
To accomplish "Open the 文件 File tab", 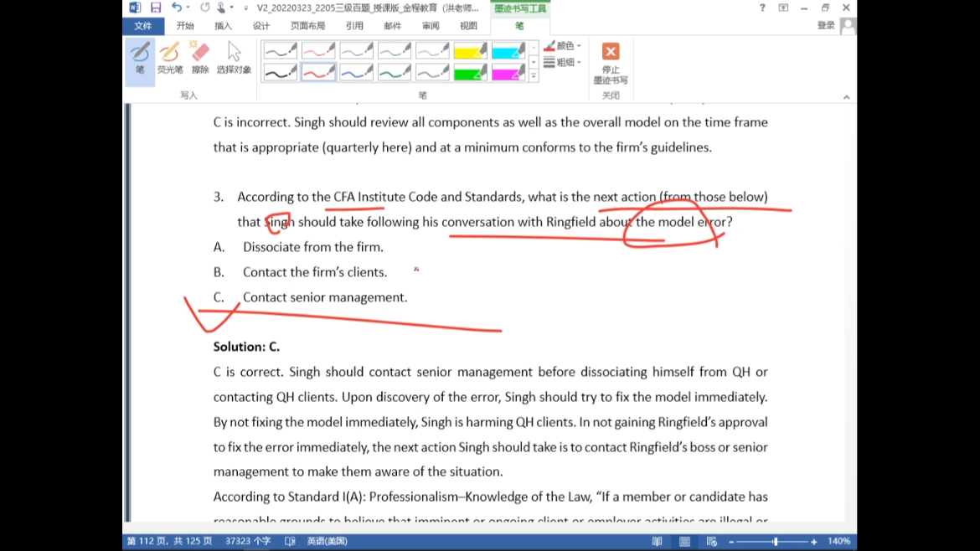I will (143, 26).
